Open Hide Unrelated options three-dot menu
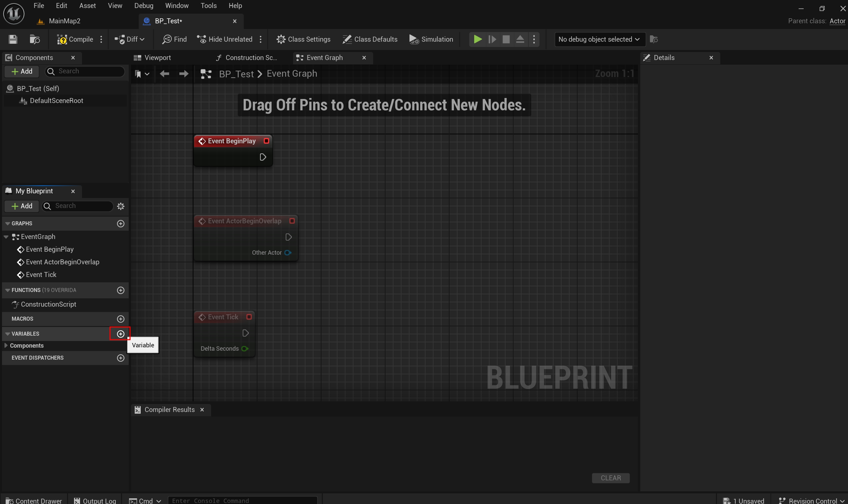Image resolution: width=848 pixels, height=504 pixels. (x=260, y=39)
